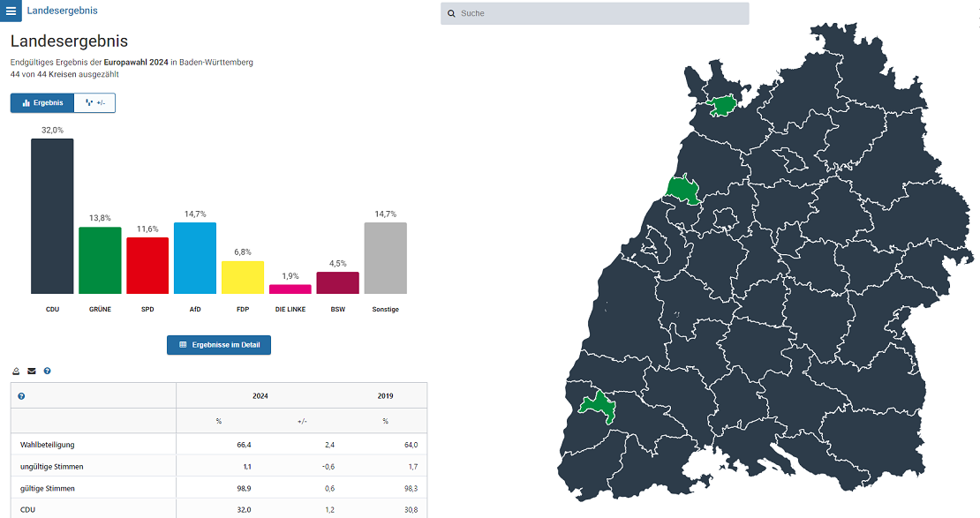The image size is (980, 518).
Task: Click the print icon above the table
Action: click(x=16, y=371)
